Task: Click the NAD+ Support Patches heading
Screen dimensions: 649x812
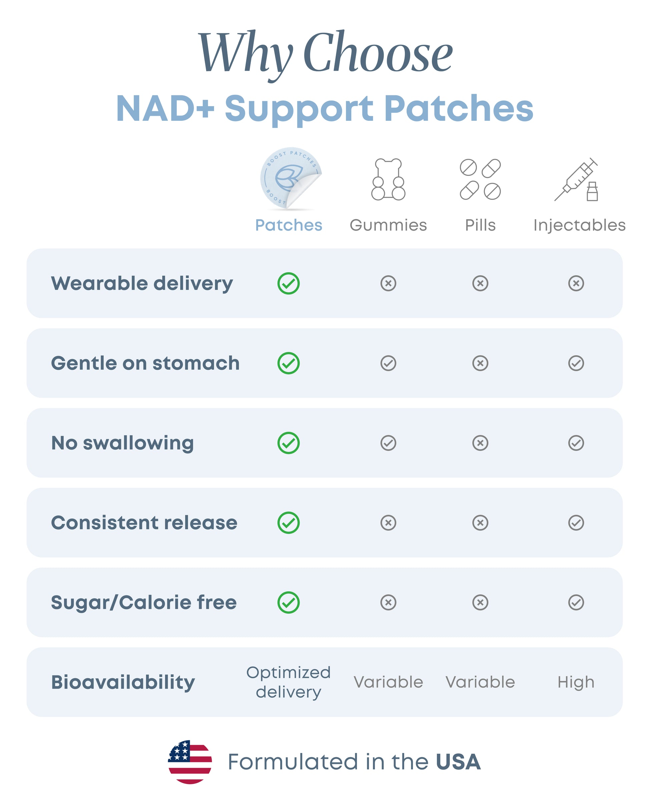Action: click(x=324, y=108)
